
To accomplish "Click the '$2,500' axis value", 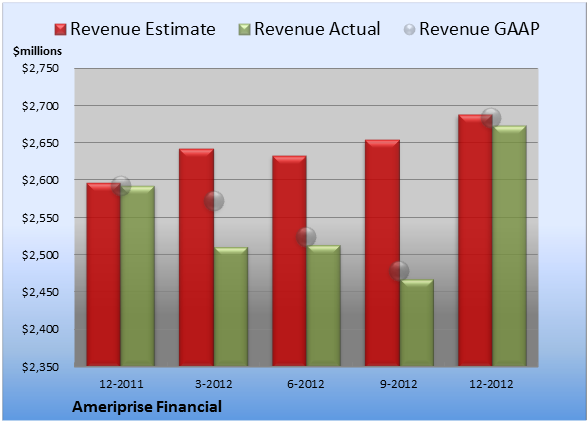I will 40,255.
